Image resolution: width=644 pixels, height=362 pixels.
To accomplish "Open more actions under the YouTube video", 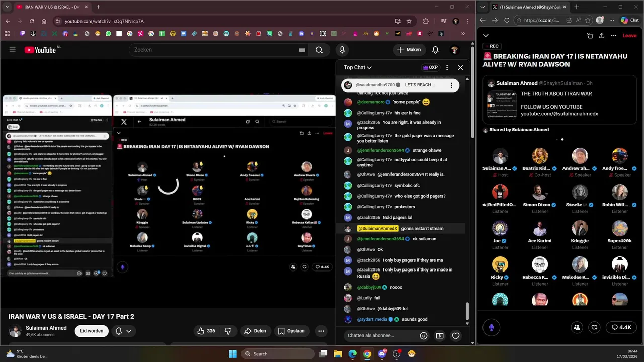I will [x=321, y=331].
